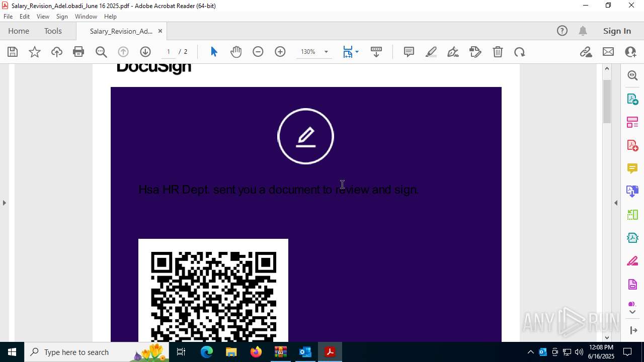Share with others via the person icon
Viewport: 644px width, 362px height.
pos(630,52)
